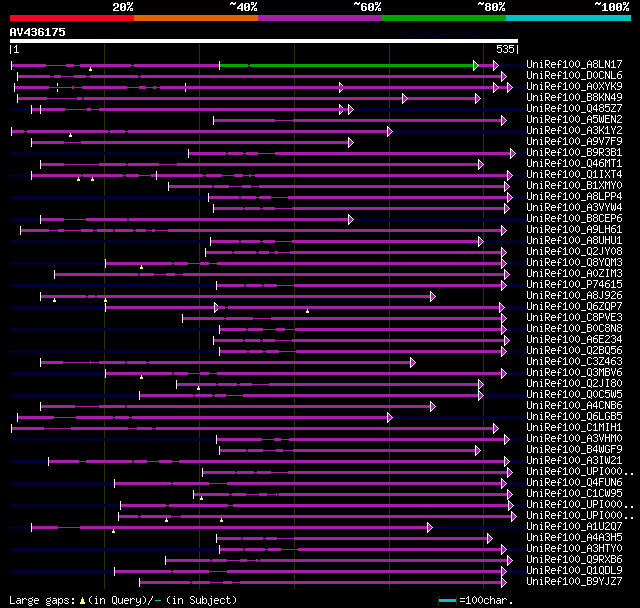Image resolution: width=640 pixels, height=608 pixels.
Task: Click the UniRef100_A4A3H5 label
Action: point(574,538)
